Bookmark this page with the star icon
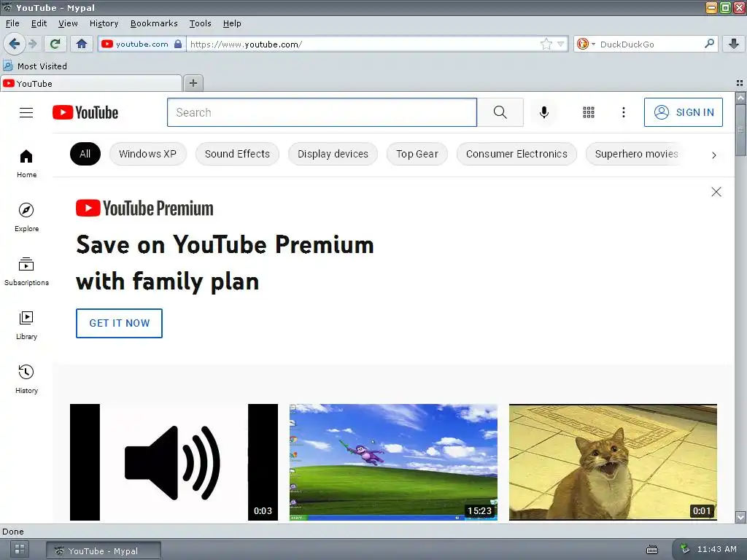Viewport: 747px width, 560px height. tap(546, 44)
